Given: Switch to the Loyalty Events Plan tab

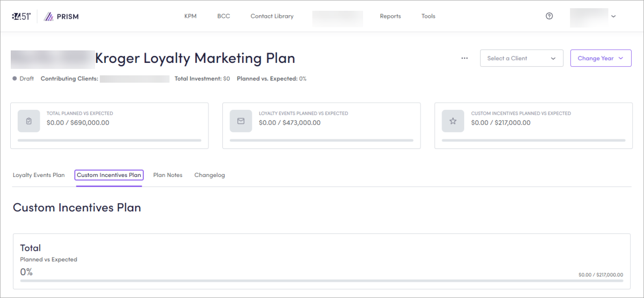Looking at the screenshot, I should click(x=39, y=175).
